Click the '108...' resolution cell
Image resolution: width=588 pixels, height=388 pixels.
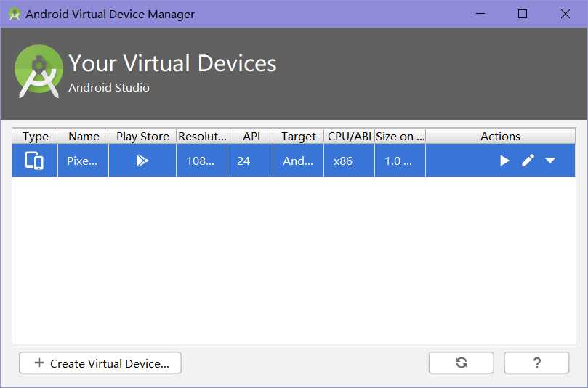point(202,161)
